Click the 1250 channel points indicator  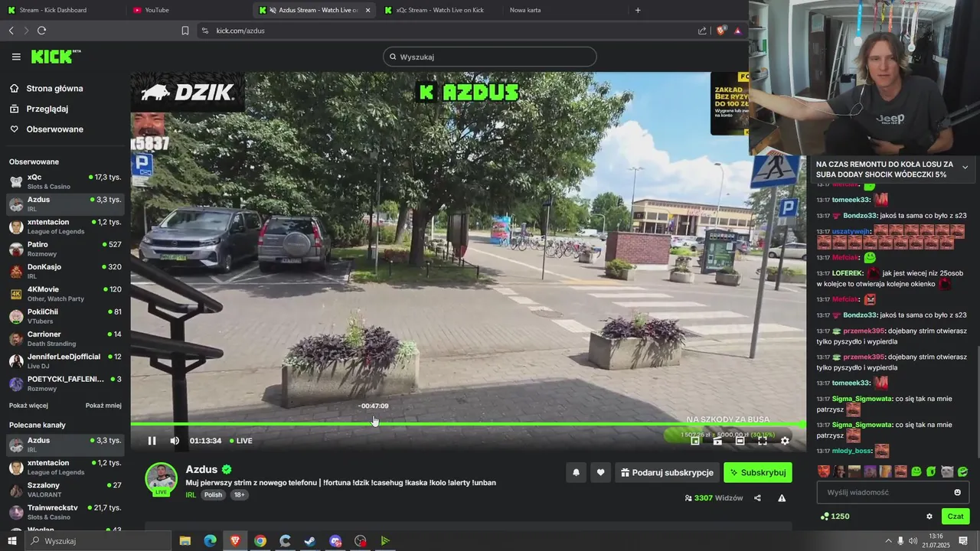[835, 517]
